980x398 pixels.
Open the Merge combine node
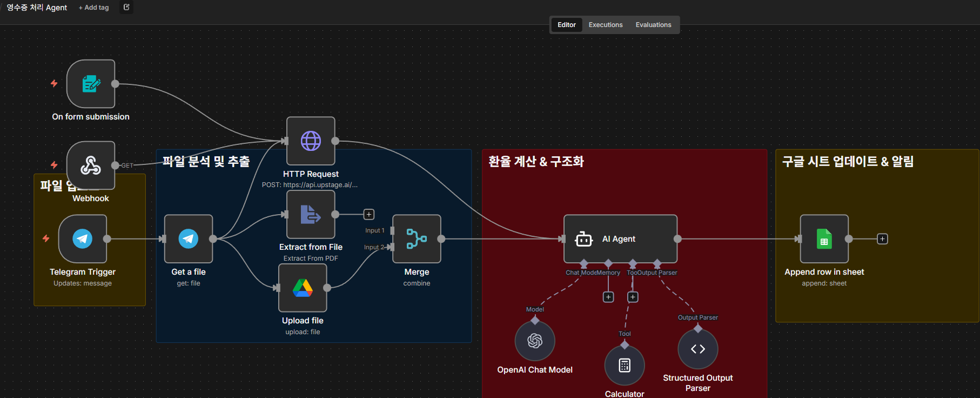417,238
